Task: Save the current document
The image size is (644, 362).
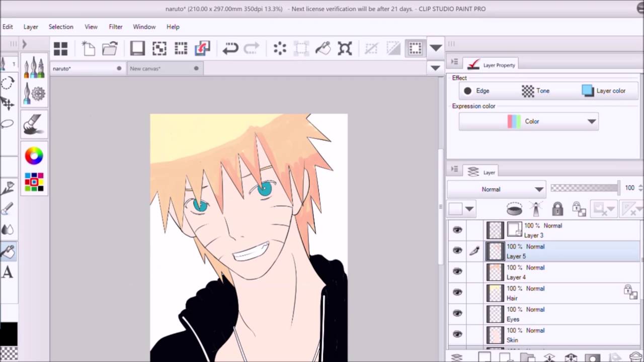Action: pos(137,48)
